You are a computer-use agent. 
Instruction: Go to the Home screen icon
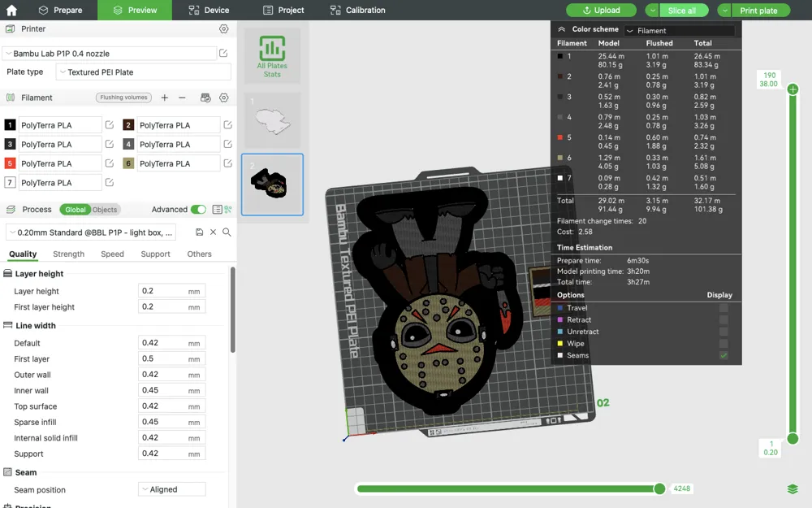(x=11, y=10)
